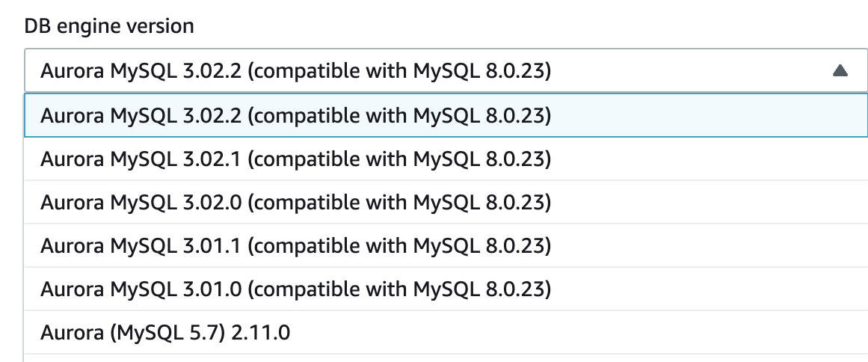The image size is (868, 362).
Task: Click the selected value text in the dropdown header
Action: tap(296, 71)
